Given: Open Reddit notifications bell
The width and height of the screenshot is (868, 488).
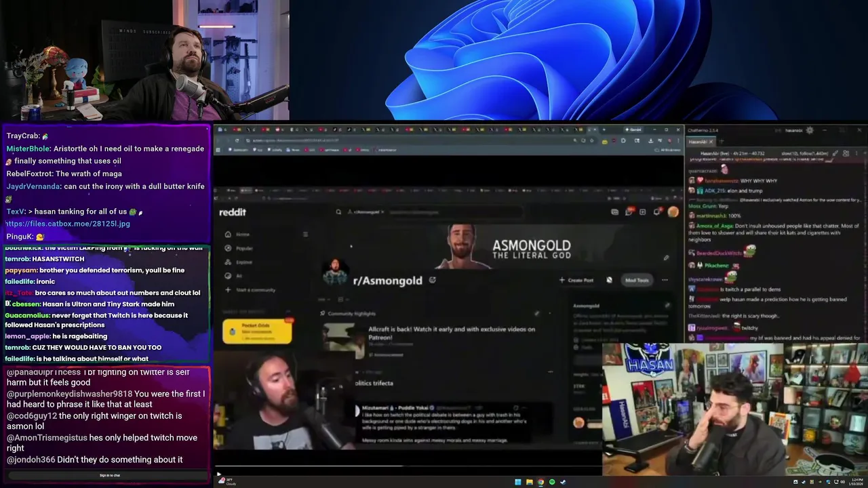Looking at the screenshot, I should pos(657,212).
